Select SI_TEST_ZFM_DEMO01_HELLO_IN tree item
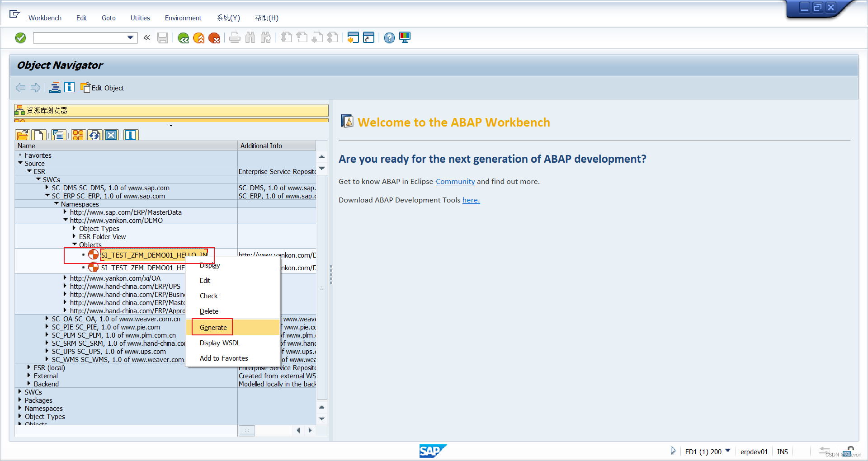The image size is (868, 461). pyautogui.click(x=154, y=255)
